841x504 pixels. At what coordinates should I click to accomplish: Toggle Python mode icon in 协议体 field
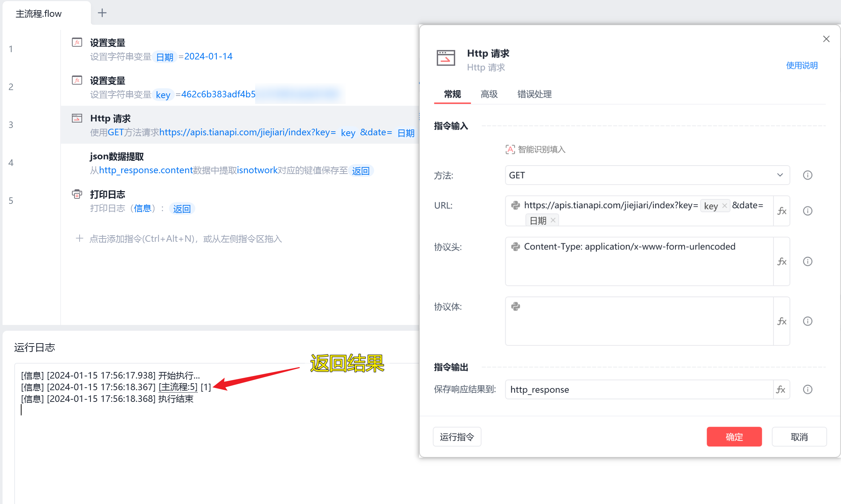(515, 306)
